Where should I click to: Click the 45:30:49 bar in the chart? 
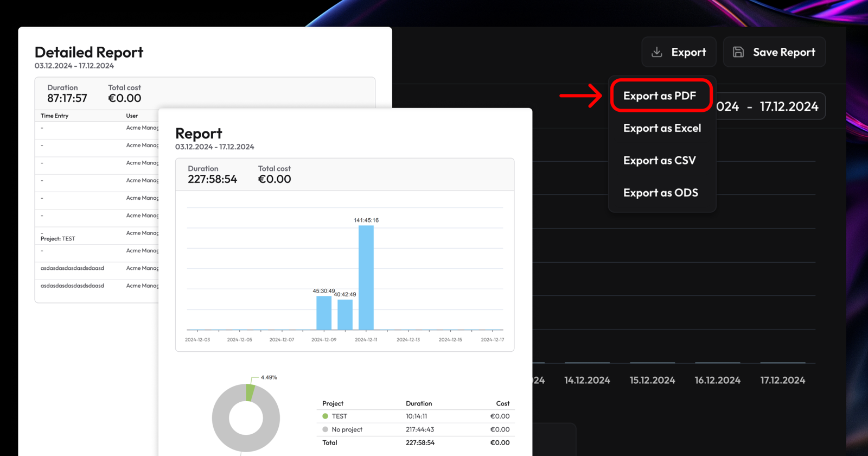324,313
